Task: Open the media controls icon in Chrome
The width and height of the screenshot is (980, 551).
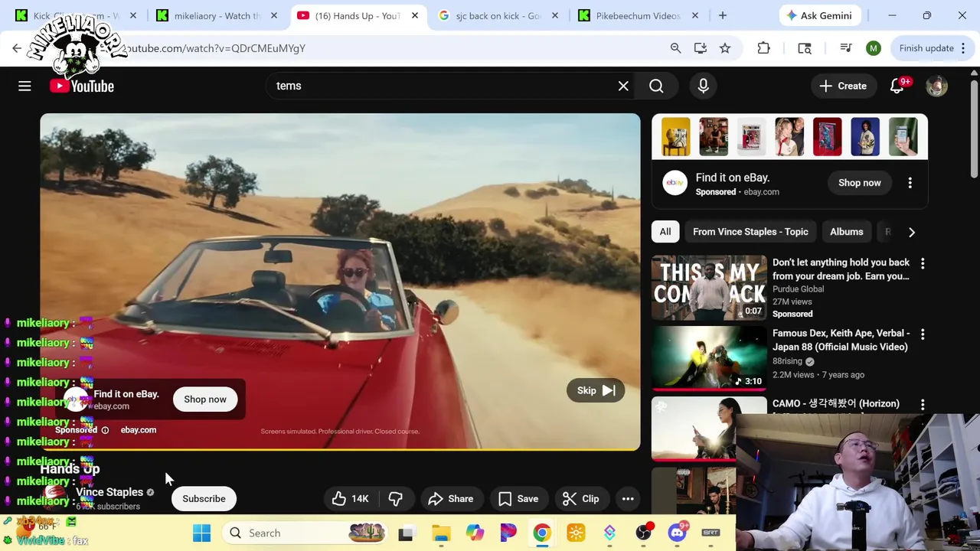Action: tap(845, 48)
